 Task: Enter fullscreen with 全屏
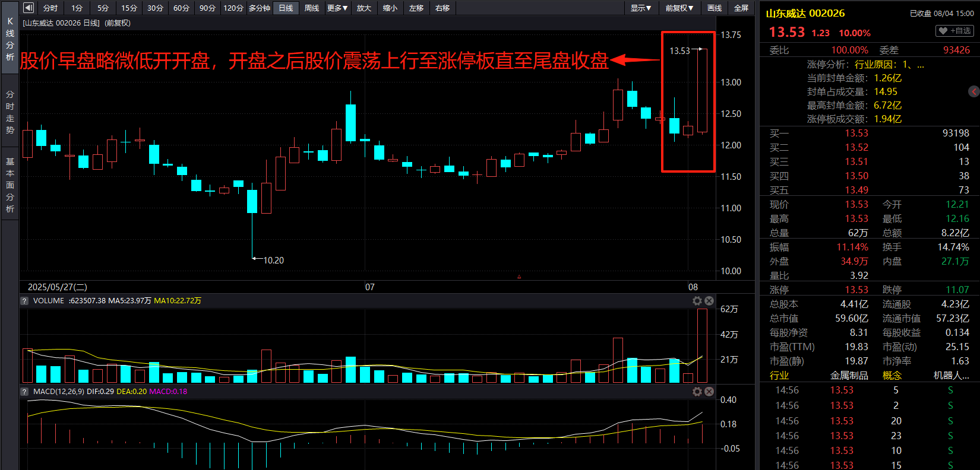click(x=741, y=8)
